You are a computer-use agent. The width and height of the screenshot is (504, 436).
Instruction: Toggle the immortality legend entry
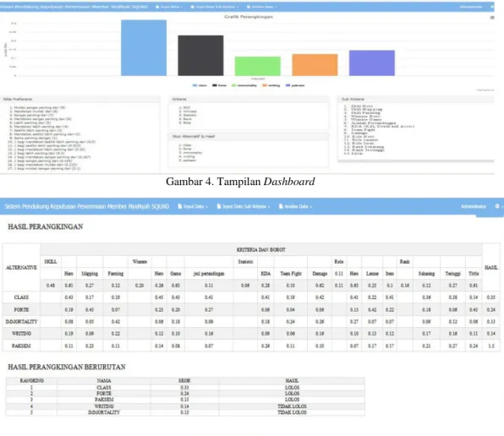pyautogui.click(x=244, y=85)
